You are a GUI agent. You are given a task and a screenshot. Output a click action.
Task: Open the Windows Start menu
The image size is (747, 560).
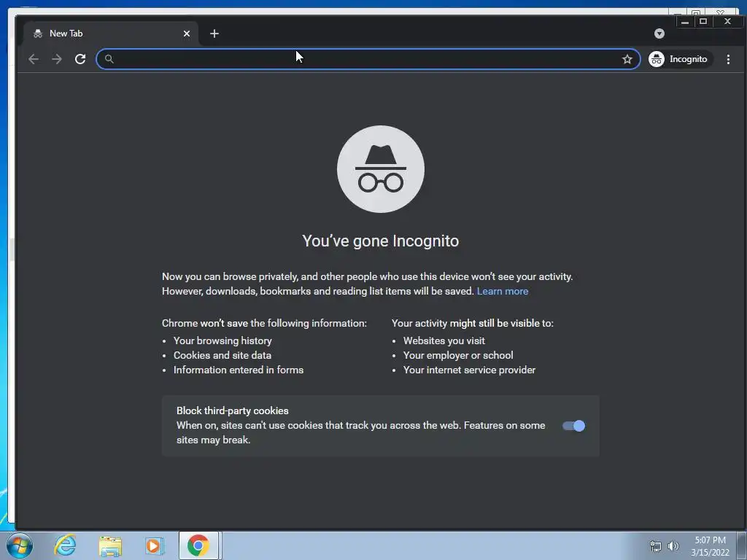pos(20,545)
